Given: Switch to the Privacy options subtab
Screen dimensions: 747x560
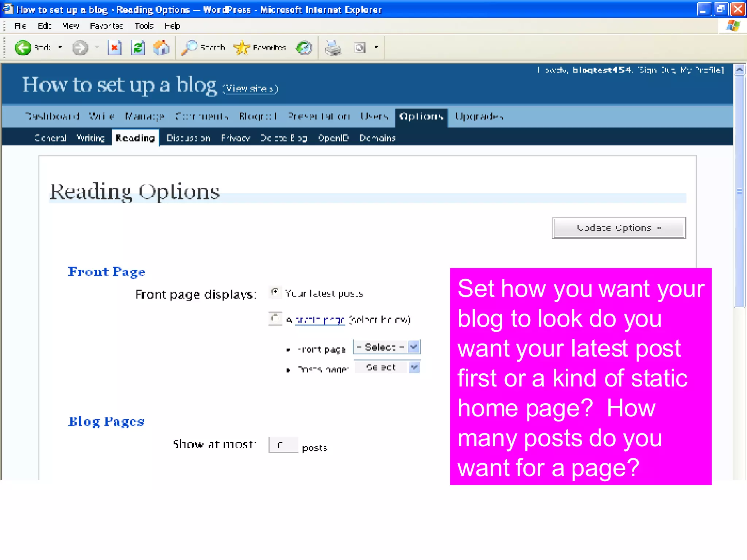Looking at the screenshot, I should [x=236, y=138].
